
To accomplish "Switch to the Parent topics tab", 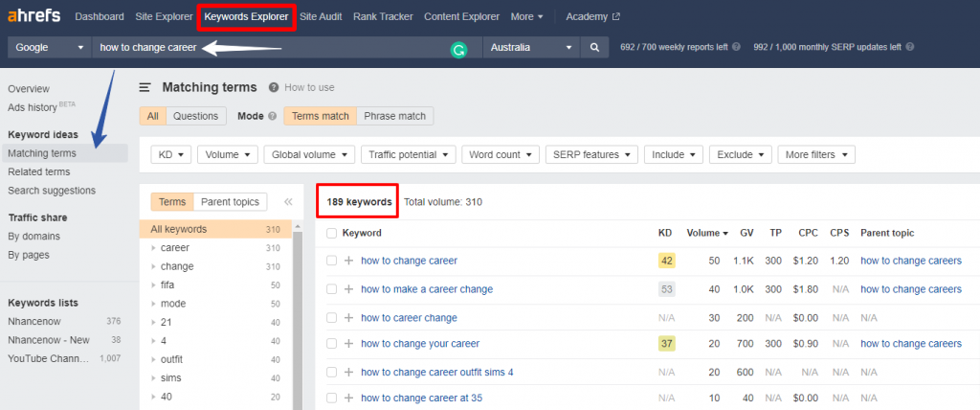I will click(x=230, y=201).
